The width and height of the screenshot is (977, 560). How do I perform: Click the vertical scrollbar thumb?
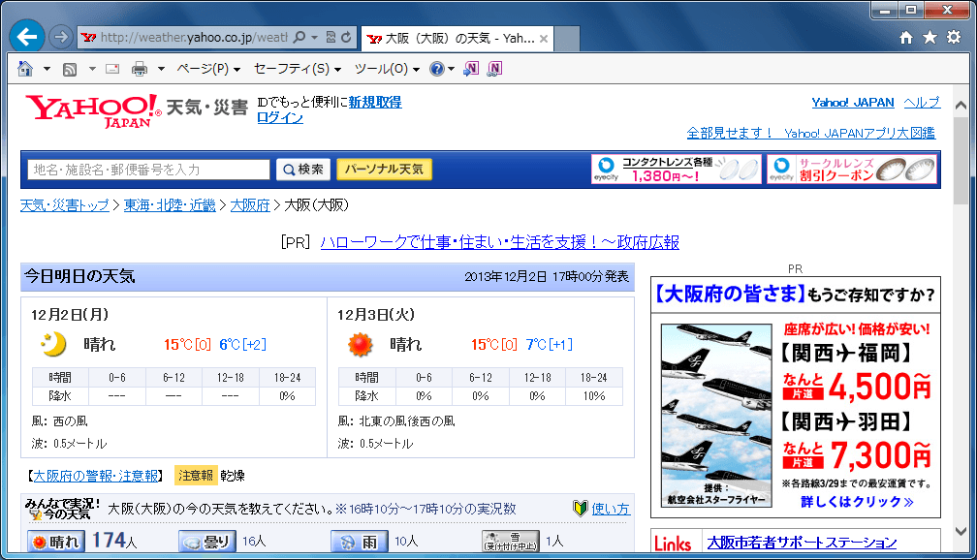point(961,160)
